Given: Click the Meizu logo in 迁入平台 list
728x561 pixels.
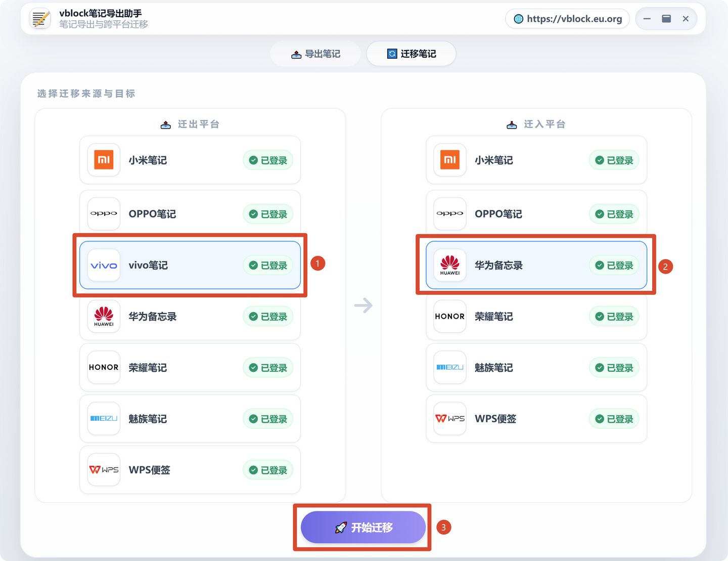Looking at the screenshot, I should [450, 367].
